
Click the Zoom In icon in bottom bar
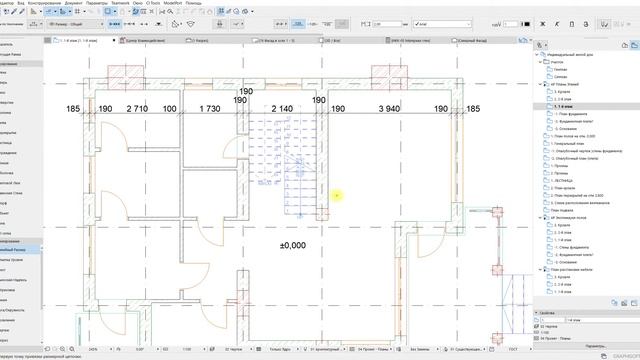click(62, 349)
